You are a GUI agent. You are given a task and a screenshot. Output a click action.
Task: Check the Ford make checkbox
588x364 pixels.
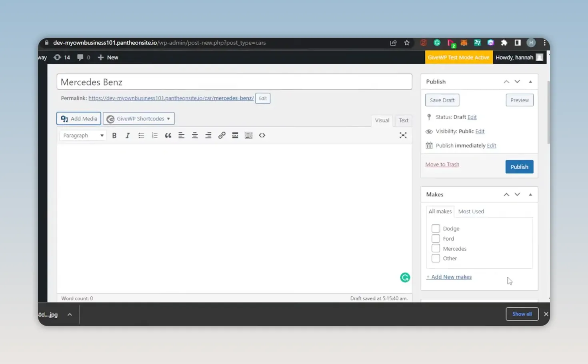436,238
